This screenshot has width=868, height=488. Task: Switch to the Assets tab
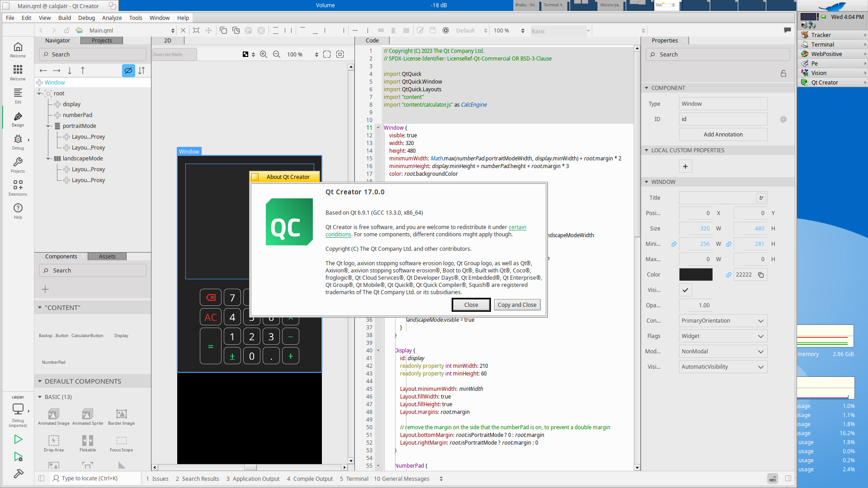click(x=107, y=256)
